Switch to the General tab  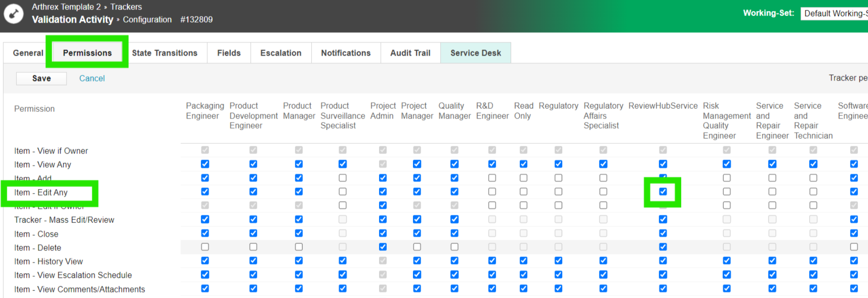coord(28,53)
